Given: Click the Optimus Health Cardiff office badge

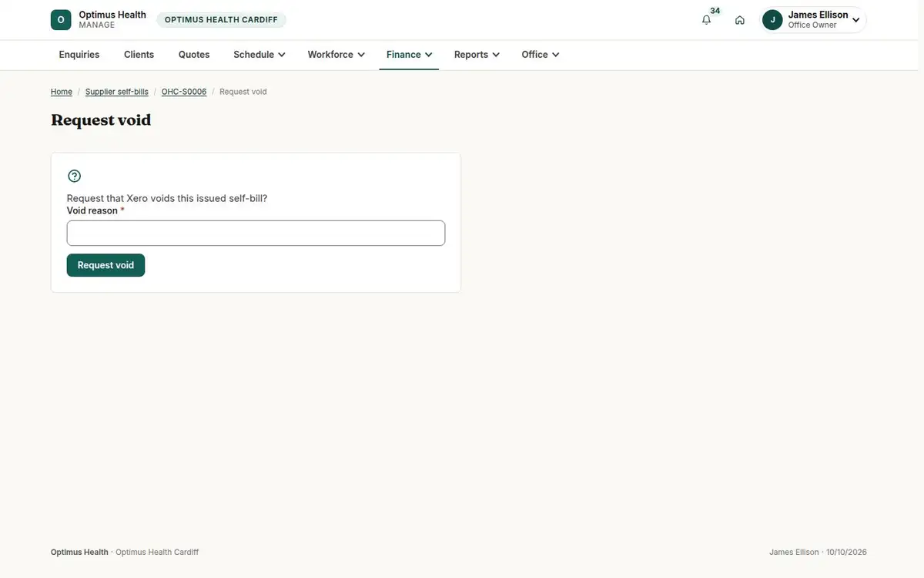Looking at the screenshot, I should [x=221, y=20].
